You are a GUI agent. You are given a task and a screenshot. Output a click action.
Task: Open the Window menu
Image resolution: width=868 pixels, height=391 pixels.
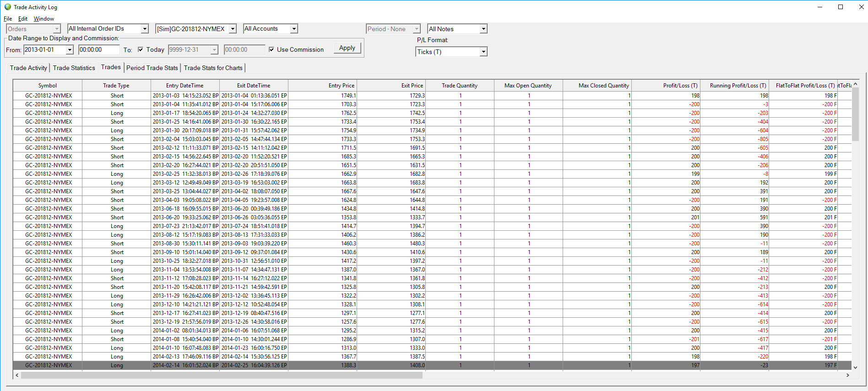(44, 19)
